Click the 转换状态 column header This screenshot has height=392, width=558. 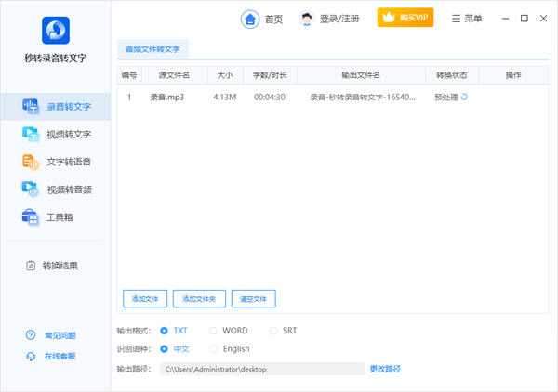tap(452, 75)
